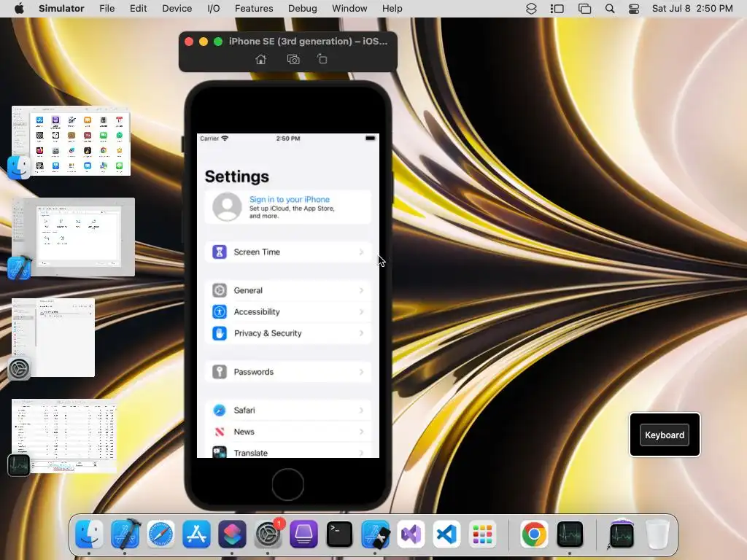Open Launchpad from the Dock

[x=482, y=534]
